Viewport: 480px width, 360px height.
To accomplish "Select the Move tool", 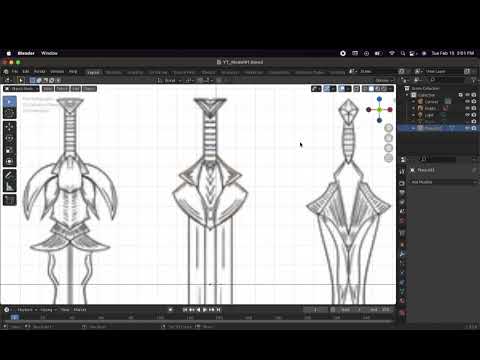I will (x=9, y=127).
